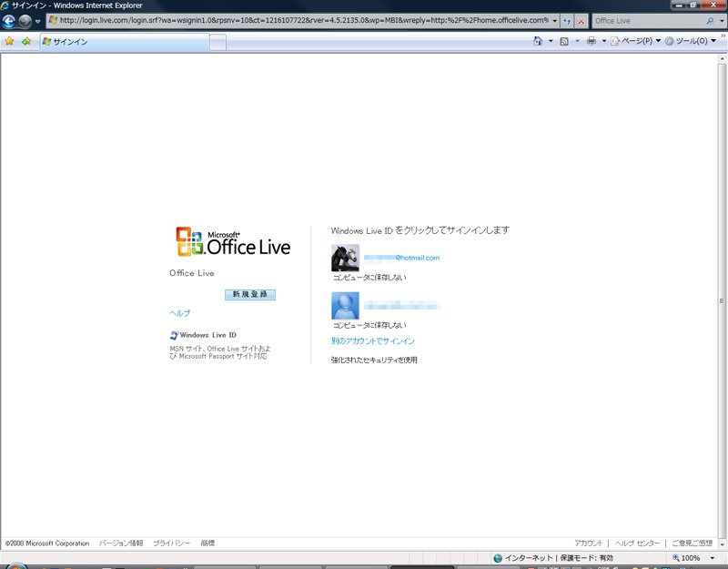Open the search provider dropdown arrow
The image size is (728, 569).
pos(722,21)
